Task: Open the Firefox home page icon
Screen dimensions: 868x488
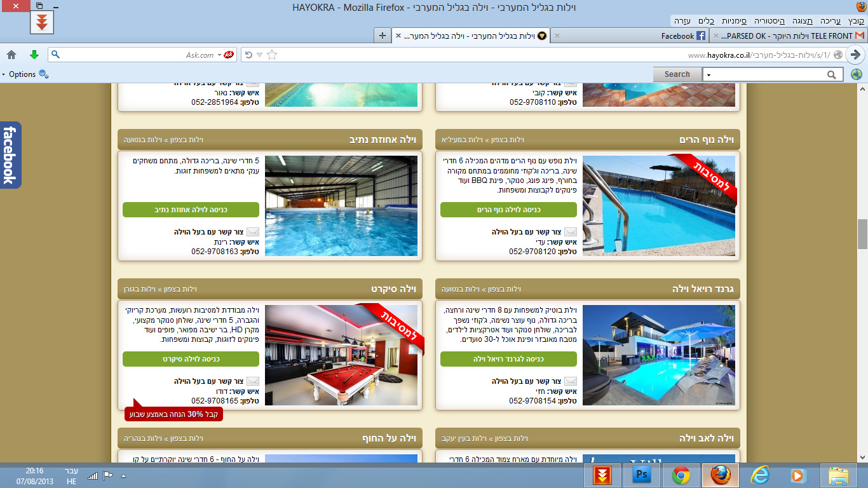Action: (11, 55)
